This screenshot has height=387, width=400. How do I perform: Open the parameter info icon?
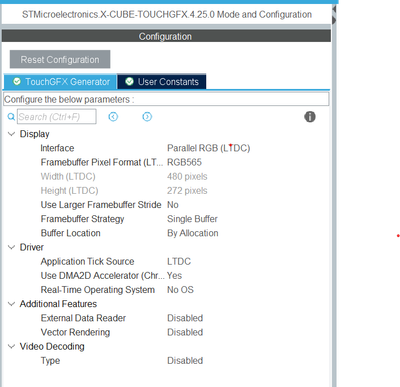[x=310, y=117]
